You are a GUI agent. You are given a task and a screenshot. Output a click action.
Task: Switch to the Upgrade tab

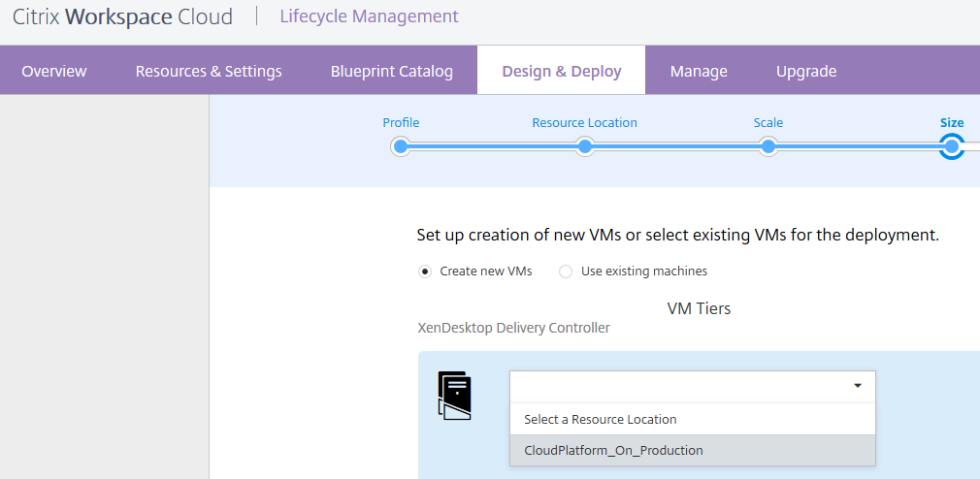[x=806, y=71]
